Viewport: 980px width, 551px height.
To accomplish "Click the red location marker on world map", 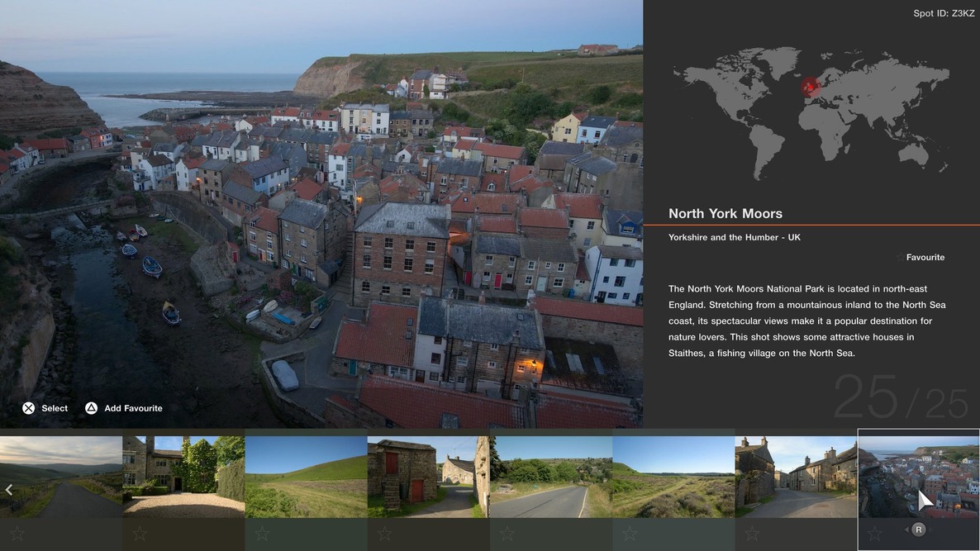I will pyautogui.click(x=810, y=86).
